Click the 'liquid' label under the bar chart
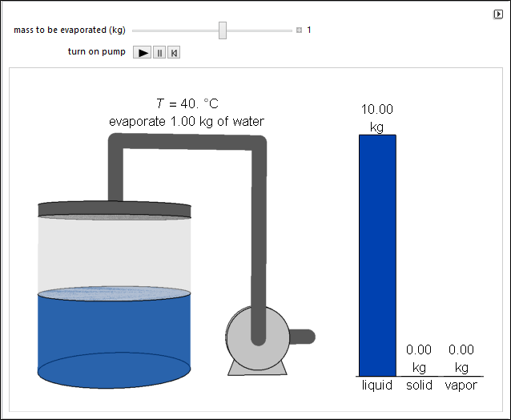This screenshot has width=511, height=420. [x=376, y=385]
